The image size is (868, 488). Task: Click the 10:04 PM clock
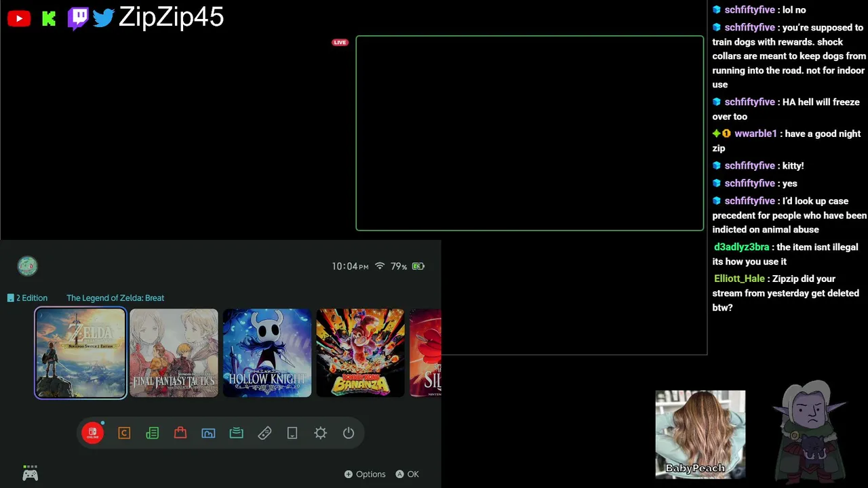click(350, 266)
